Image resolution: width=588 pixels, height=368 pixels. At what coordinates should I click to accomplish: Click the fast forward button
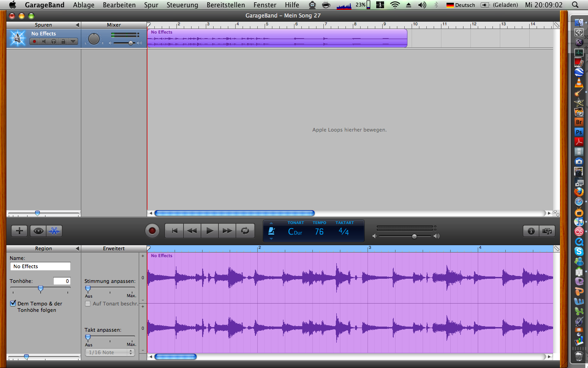pos(227,230)
